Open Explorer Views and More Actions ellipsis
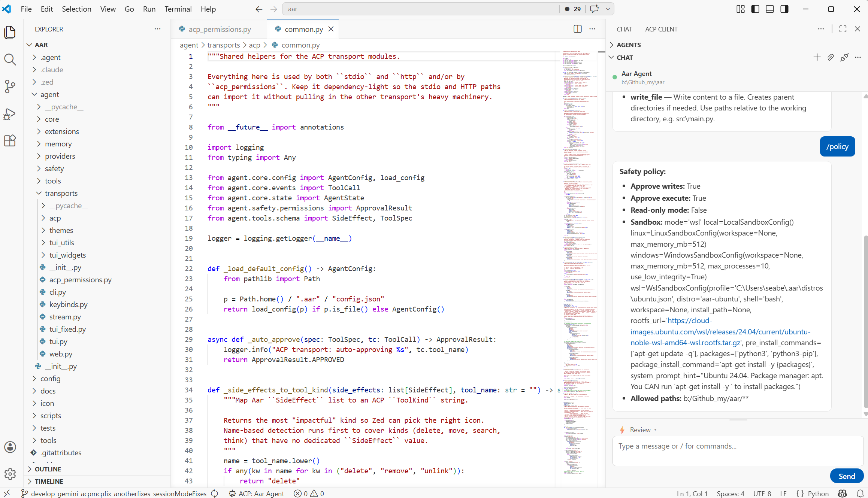Image resolution: width=868 pixels, height=498 pixels. 158,29
